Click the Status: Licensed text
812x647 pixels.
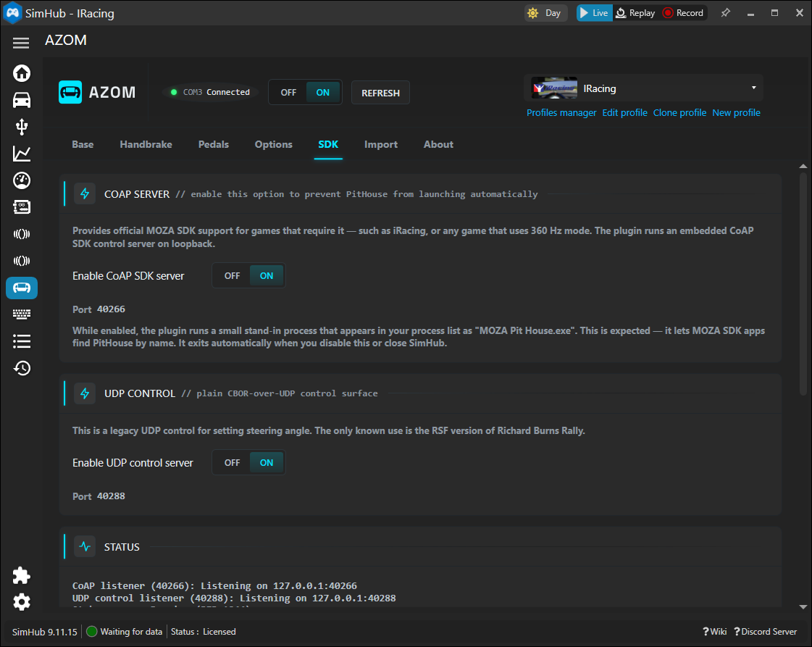tap(203, 632)
